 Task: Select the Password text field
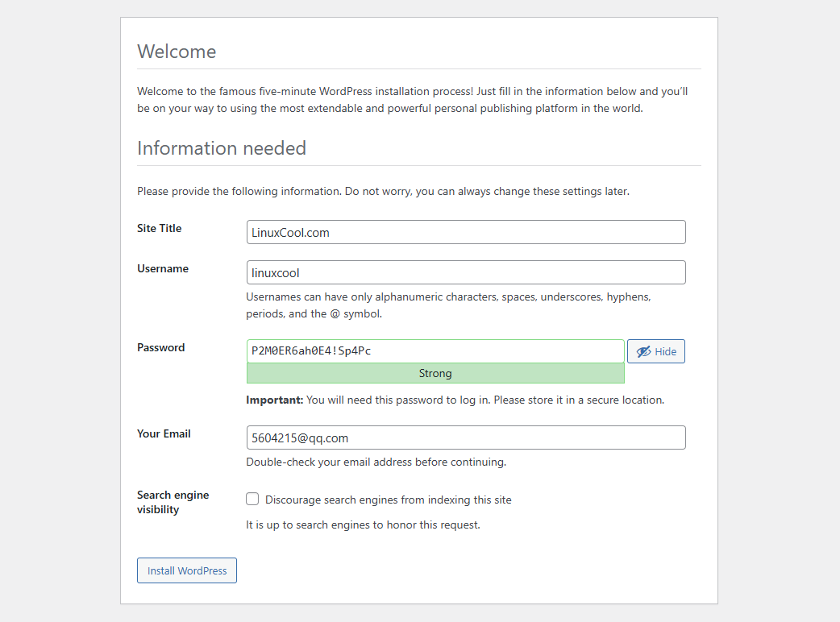435,351
